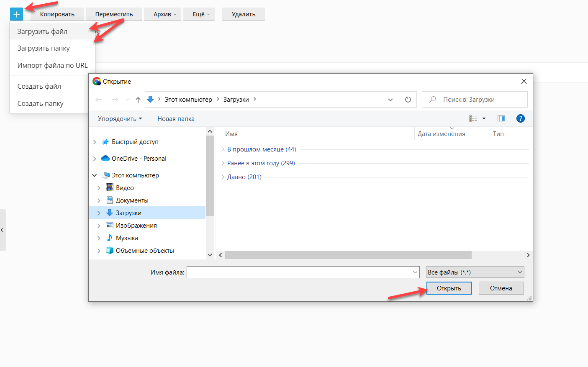
Task: Click the Имя файла input field
Action: 299,272
